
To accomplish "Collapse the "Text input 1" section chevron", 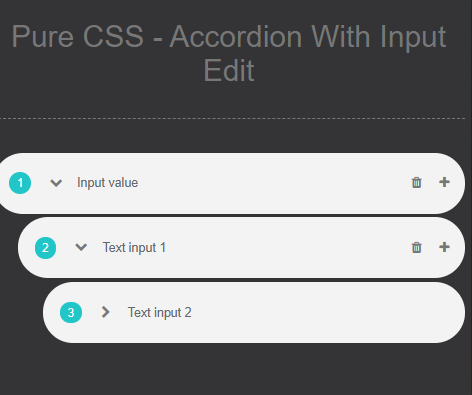I will point(81,247).
